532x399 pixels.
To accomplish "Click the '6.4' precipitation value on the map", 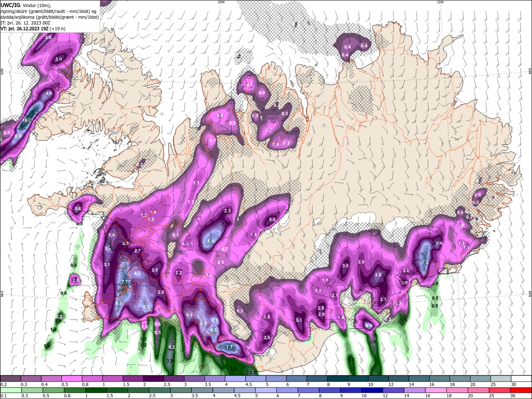I will (210, 241).
